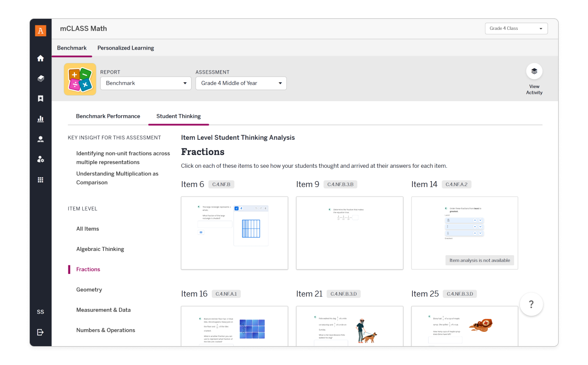Click the SS user initials
The image size is (588, 365).
[40, 312]
